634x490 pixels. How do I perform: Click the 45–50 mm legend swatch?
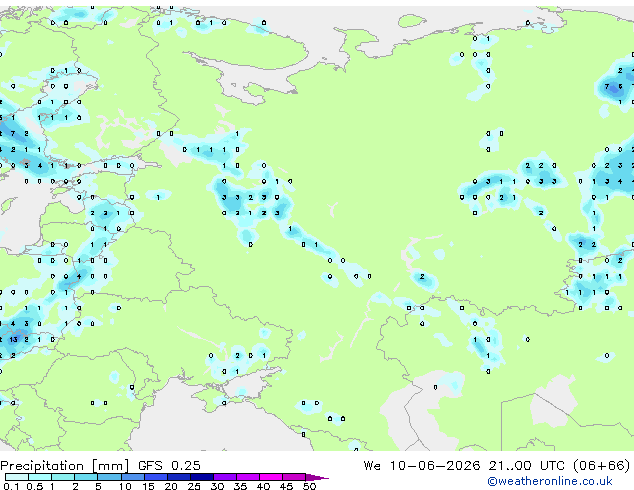click(x=294, y=477)
